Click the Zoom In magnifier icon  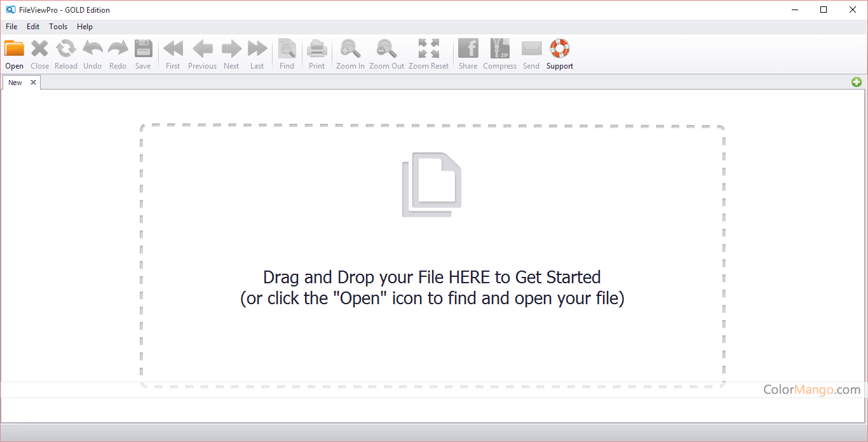point(350,48)
